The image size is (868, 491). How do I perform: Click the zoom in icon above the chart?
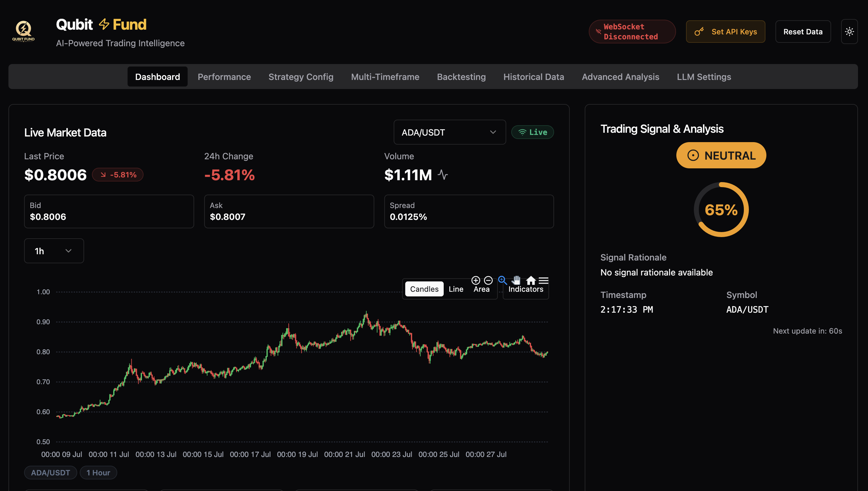[x=475, y=280]
